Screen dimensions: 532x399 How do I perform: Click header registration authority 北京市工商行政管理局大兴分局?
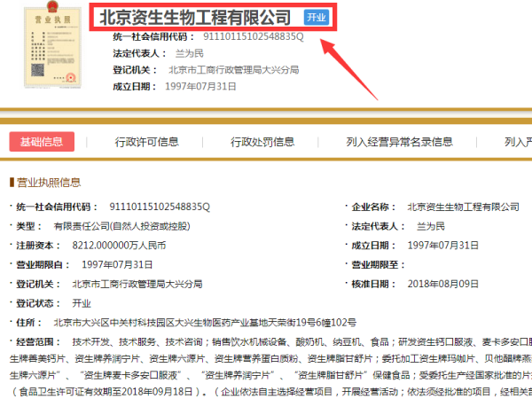(x=234, y=70)
